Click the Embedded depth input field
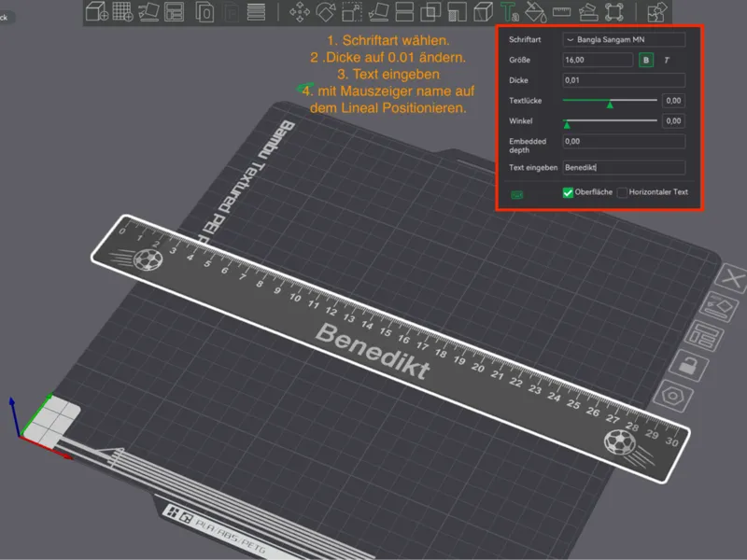 pos(624,141)
